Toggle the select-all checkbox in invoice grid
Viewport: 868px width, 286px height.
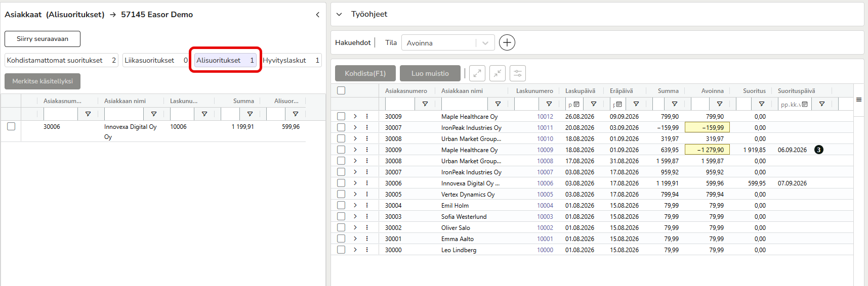(x=341, y=90)
